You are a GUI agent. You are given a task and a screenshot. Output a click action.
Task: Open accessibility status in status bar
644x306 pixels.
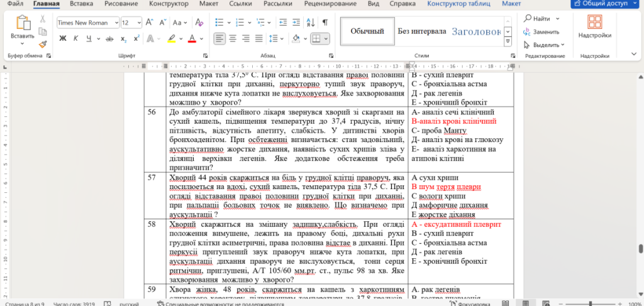click(x=221, y=304)
